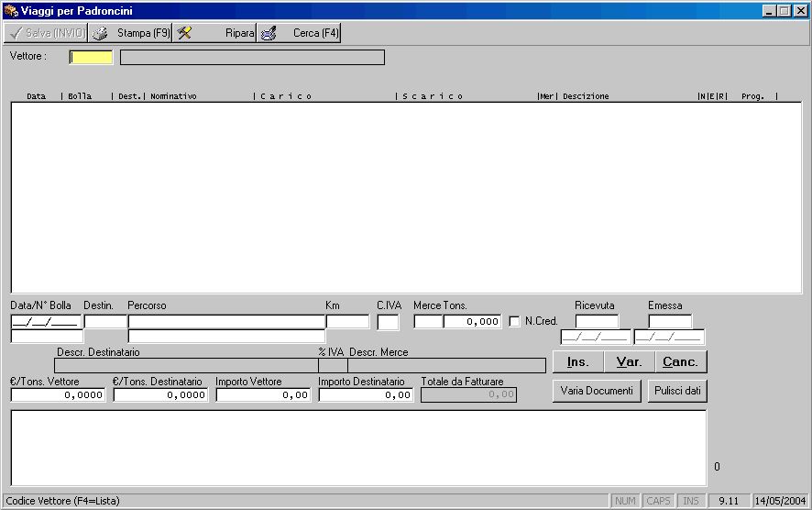Click the Importo Destinatario amount field
812x510 pixels.
tap(365, 394)
